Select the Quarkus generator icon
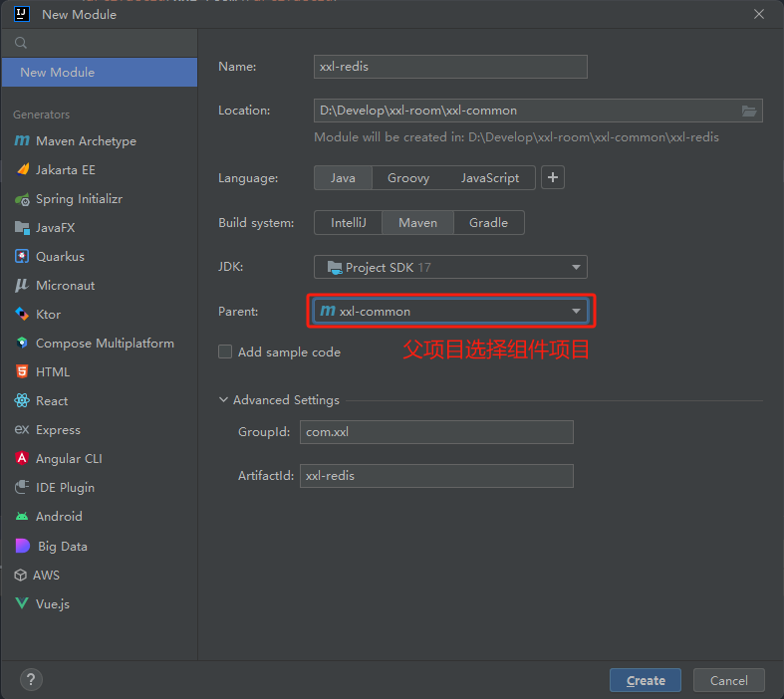This screenshot has width=784, height=699. (22, 256)
